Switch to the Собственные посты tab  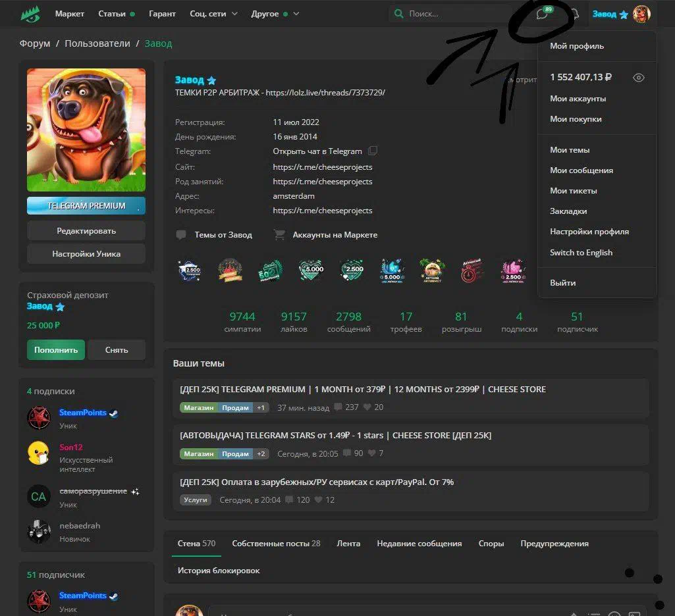point(276,544)
